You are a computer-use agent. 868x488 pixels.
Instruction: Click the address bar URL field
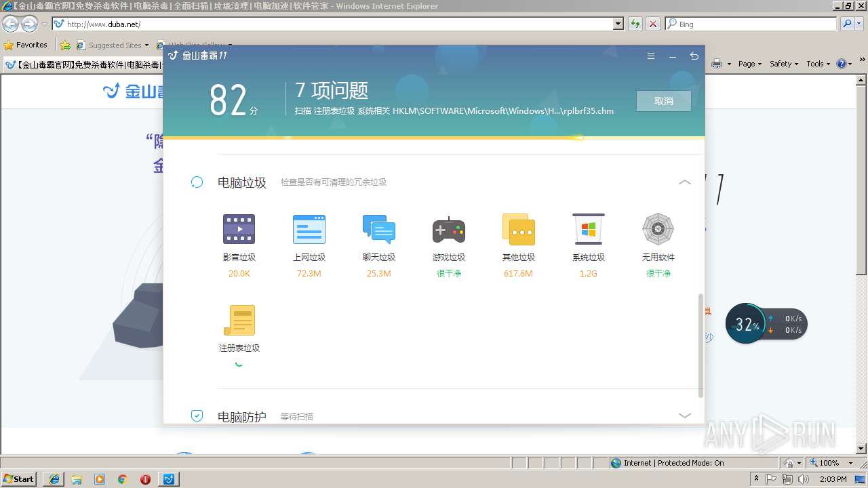click(x=332, y=24)
